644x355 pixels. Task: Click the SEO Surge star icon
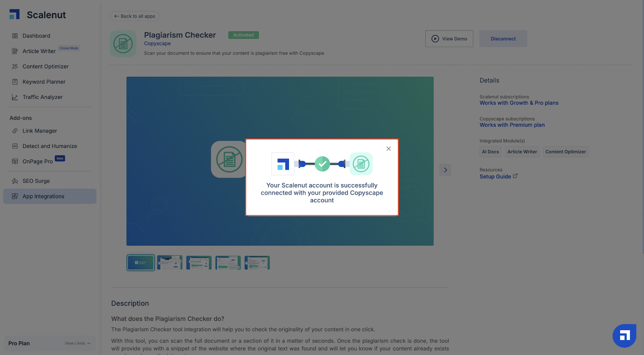pyautogui.click(x=15, y=181)
